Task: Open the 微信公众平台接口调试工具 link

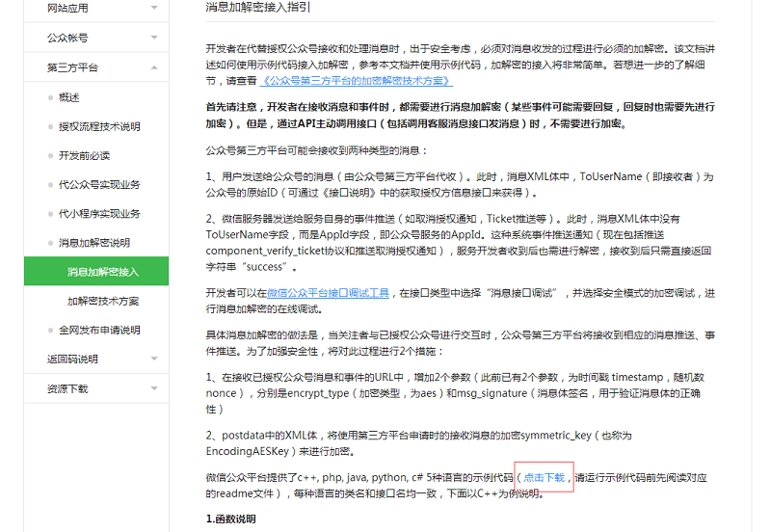Action: pos(328,293)
